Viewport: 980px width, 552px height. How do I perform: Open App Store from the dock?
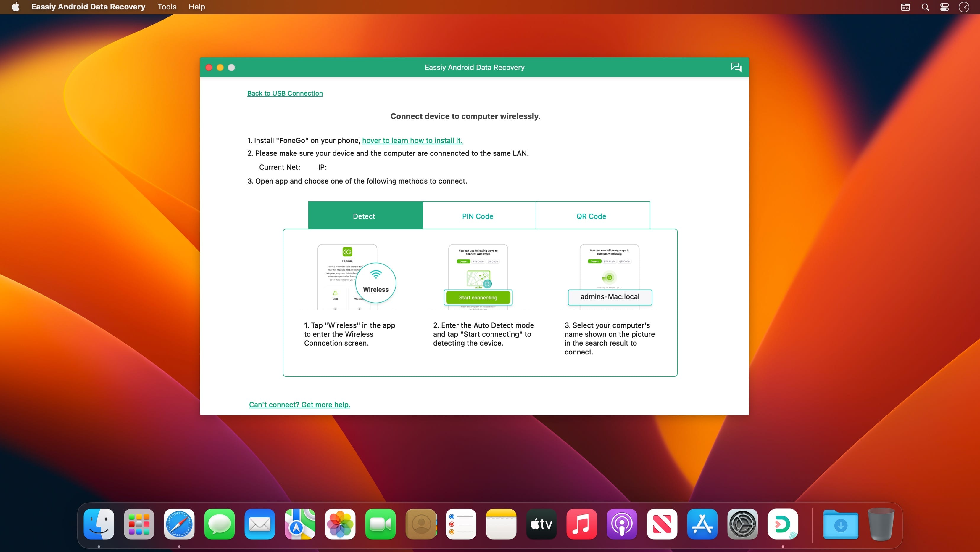coord(702,524)
